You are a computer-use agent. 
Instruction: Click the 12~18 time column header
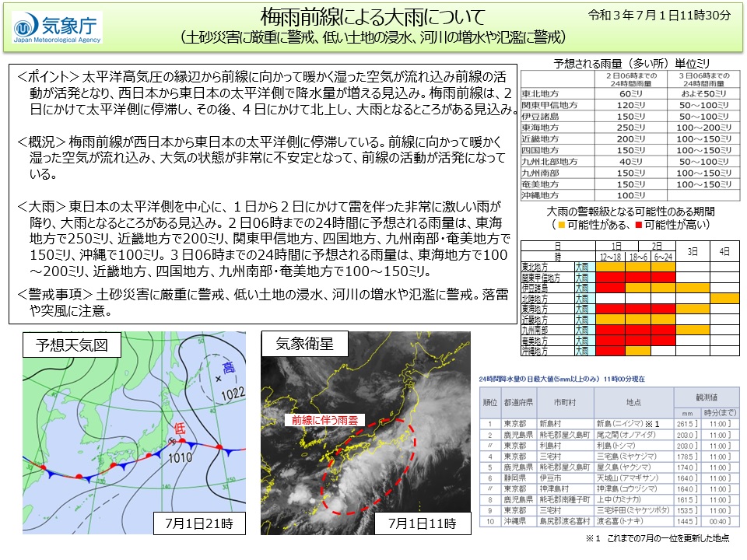tap(610, 257)
